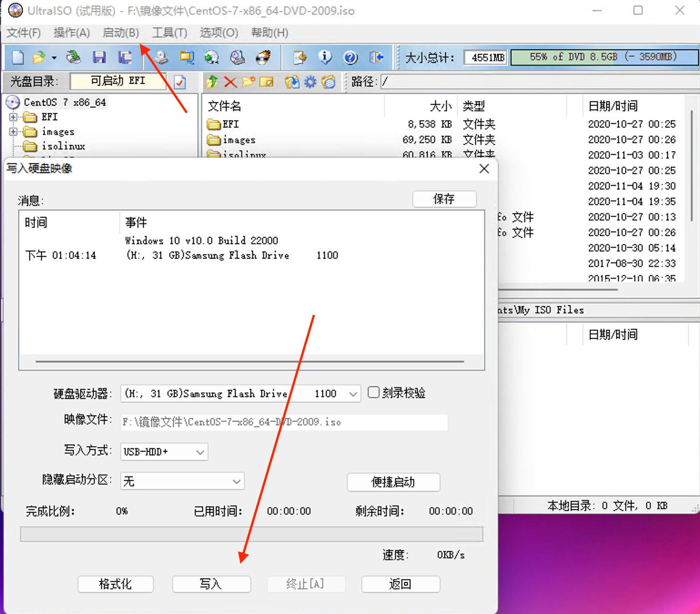Screen dimensions: 700x614
Task: Close the 写入硬盘映像 dialog
Action: coord(484,169)
